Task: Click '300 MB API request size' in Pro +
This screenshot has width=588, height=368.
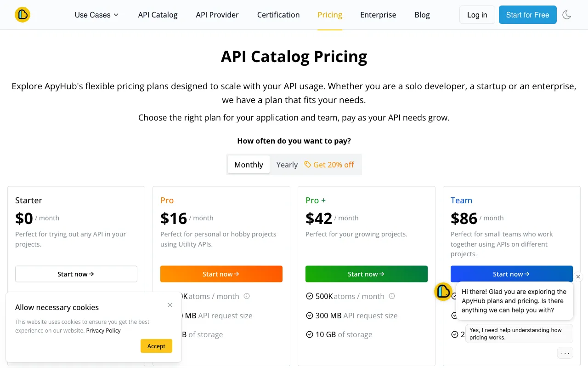Action: click(356, 316)
